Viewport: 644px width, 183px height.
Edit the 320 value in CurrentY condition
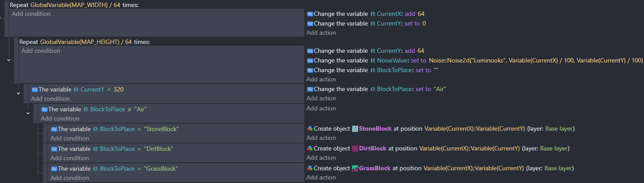pos(119,90)
